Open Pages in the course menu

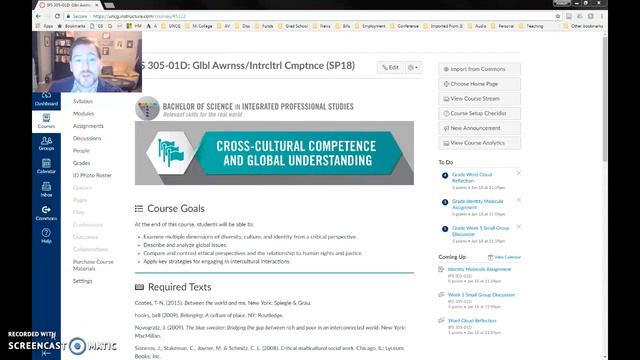pyautogui.click(x=80, y=200)
